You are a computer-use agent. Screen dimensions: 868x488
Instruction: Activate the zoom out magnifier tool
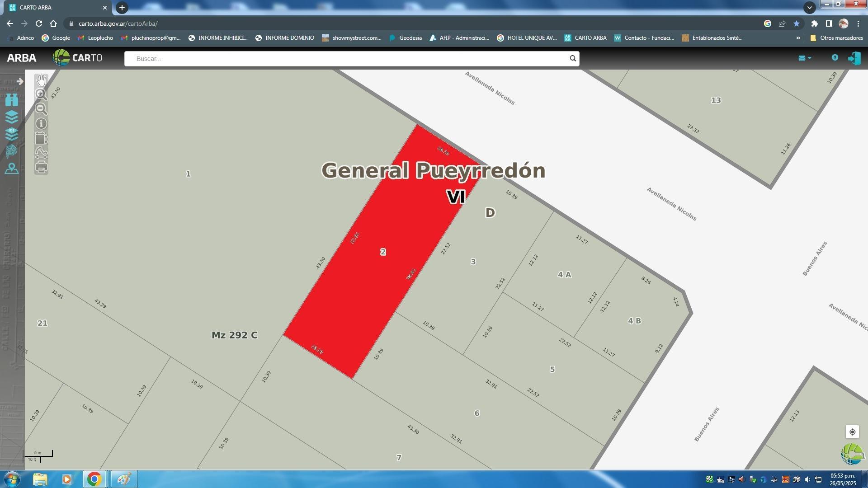(x=41, y=108)
